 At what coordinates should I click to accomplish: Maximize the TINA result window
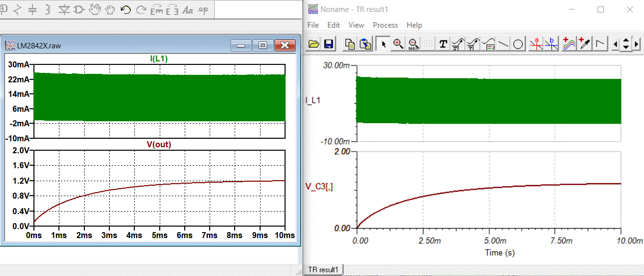[601, 9]
